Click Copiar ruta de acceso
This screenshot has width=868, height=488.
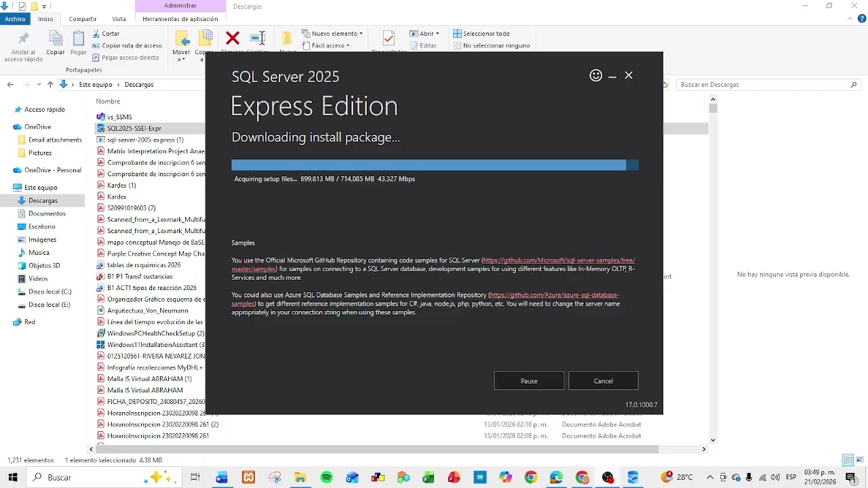click(127, 45)
